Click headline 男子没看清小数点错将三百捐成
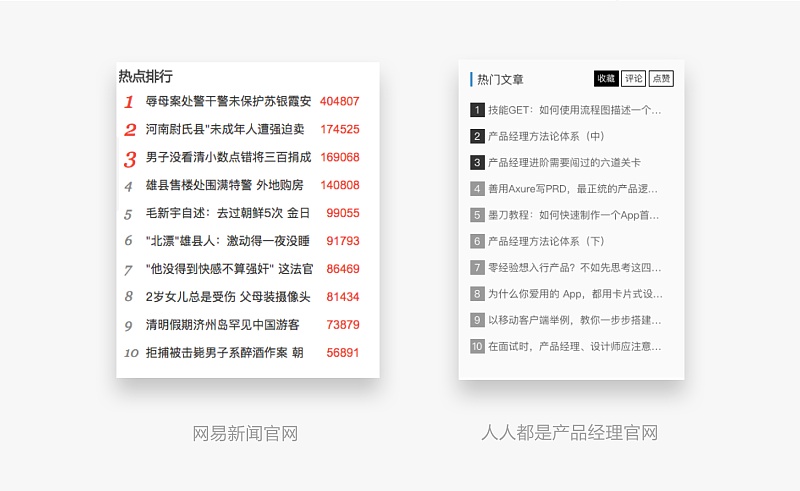Image resolution: width=800 pixels, height=491 pixels. pos(228,157)
